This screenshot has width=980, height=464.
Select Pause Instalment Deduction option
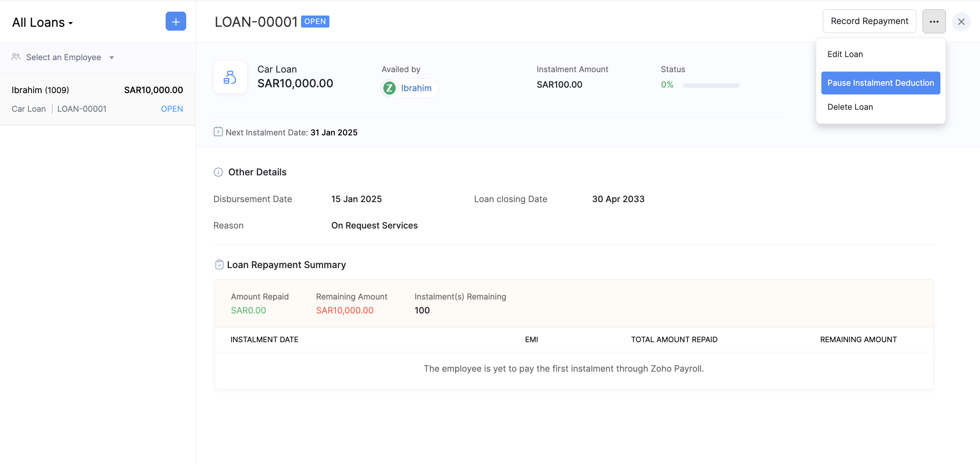click(x=880, y=83)
